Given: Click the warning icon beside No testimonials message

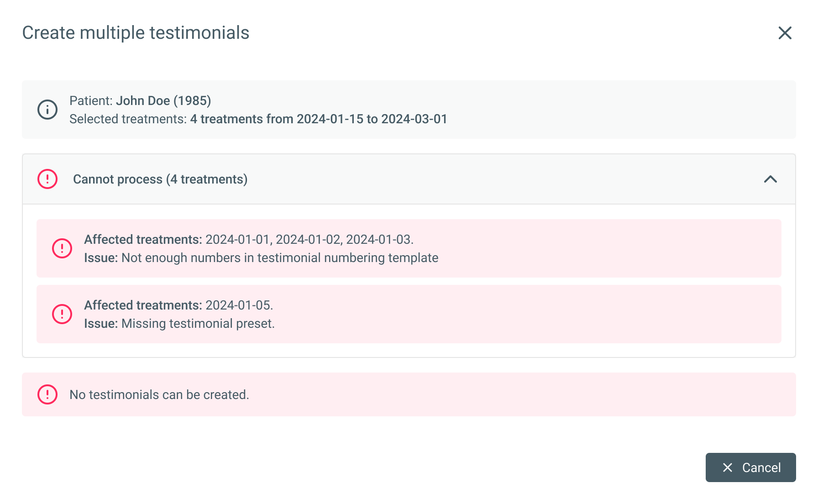Looking at the screenshot, I should coord(47,394).
